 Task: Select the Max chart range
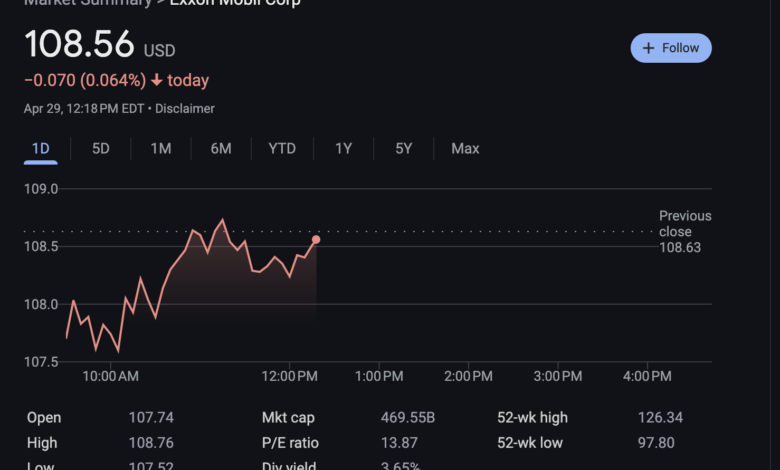[465, 149]
